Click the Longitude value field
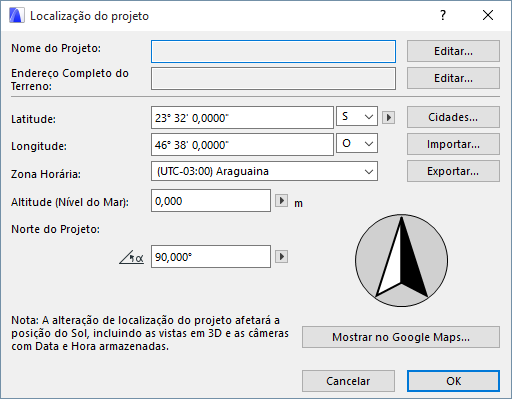The width and height of the screenshot is (512, 399). 242,145
